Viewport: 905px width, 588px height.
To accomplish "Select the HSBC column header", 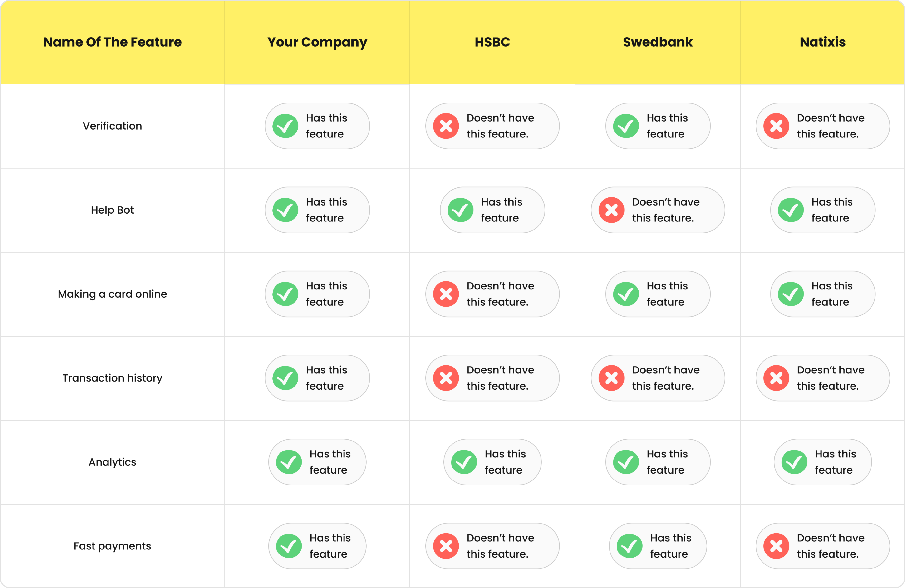I will pos(492,42).
